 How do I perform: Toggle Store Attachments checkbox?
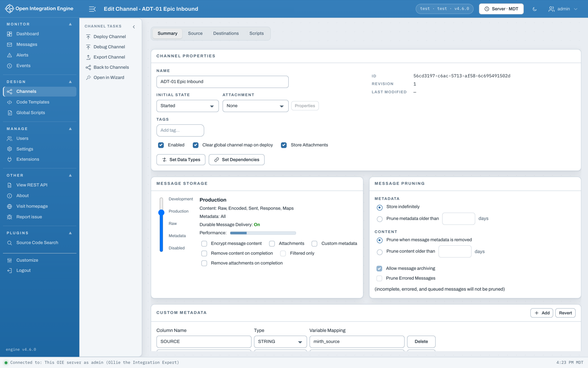pyautogui.click(x=284, y=145)
